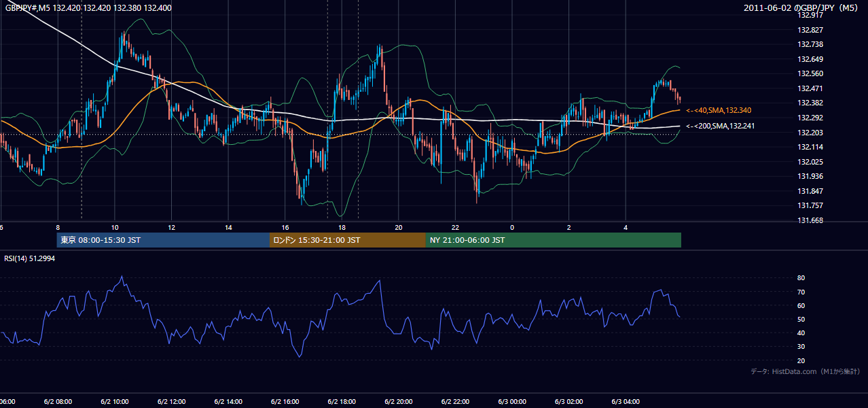Click price axis label 132.827

tap(810, 30)
